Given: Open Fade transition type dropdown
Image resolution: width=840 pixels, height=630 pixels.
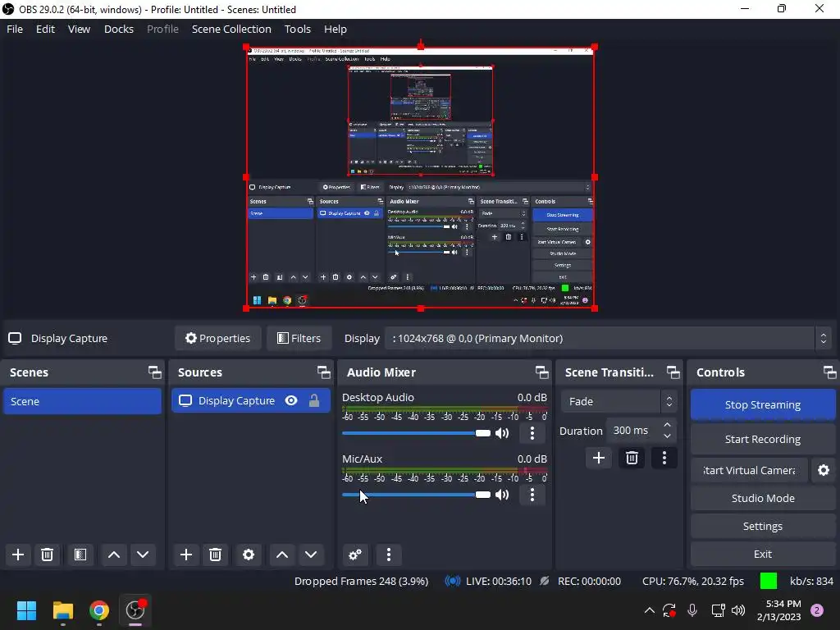Looking at the screenshot, I should point(619,401).
